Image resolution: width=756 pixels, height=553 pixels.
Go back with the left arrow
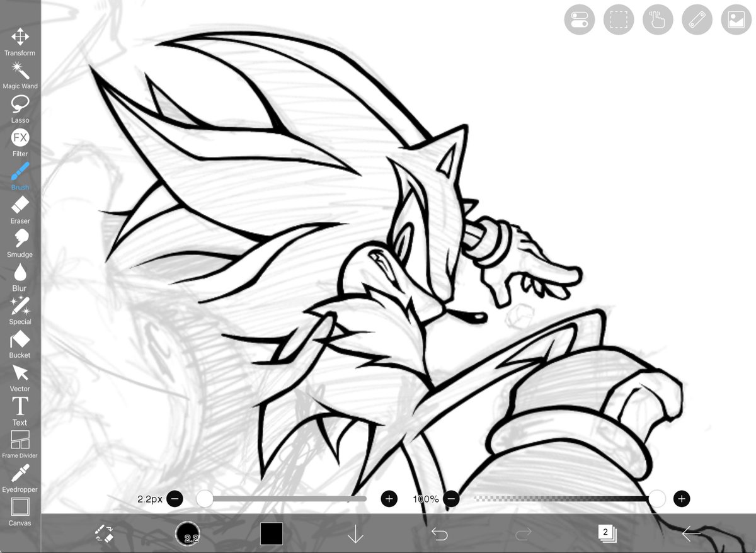(x=691, y=534)
